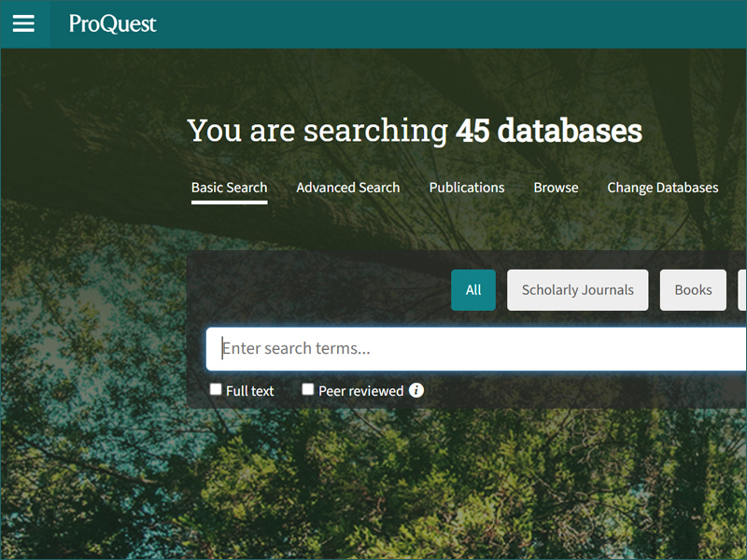Click the You are searching heading
Viewport: 747px width, 560px height.
click(x=317, y=131)
